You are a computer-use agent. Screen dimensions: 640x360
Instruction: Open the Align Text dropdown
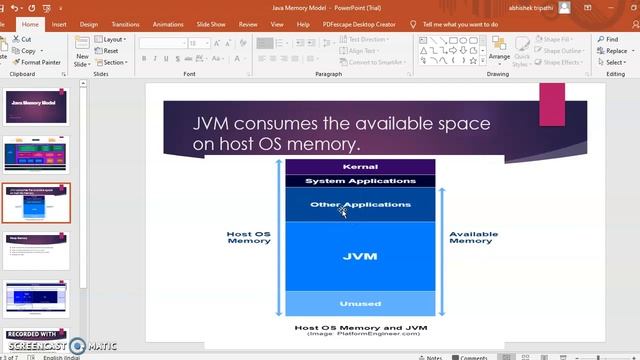(359, 51)
